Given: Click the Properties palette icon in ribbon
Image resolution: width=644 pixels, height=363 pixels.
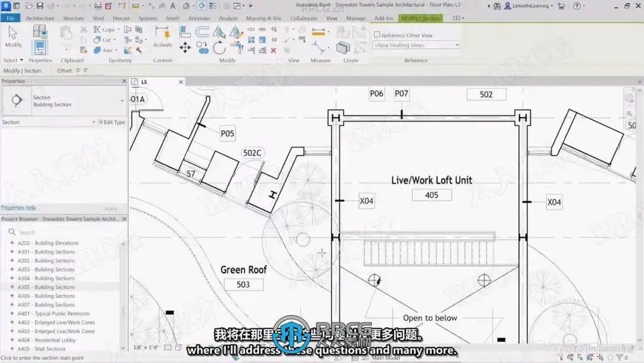Looking at the screenshot, I should (40, 48).
